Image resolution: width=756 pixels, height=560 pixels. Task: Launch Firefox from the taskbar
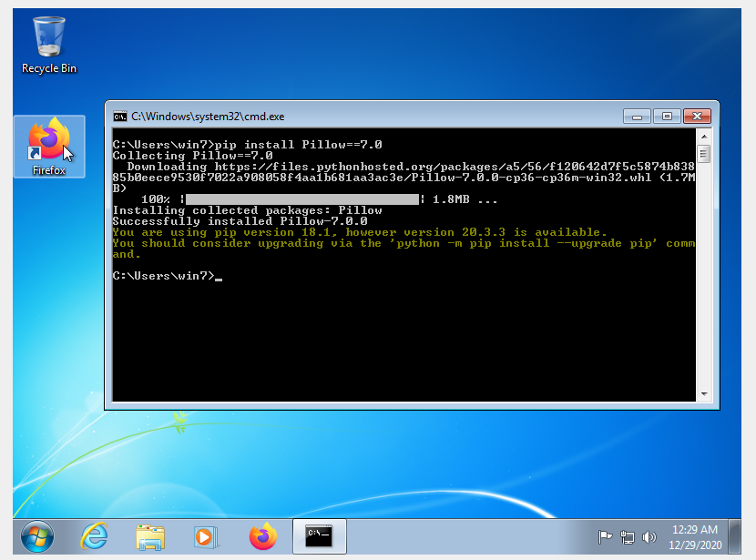pos(262,536)
